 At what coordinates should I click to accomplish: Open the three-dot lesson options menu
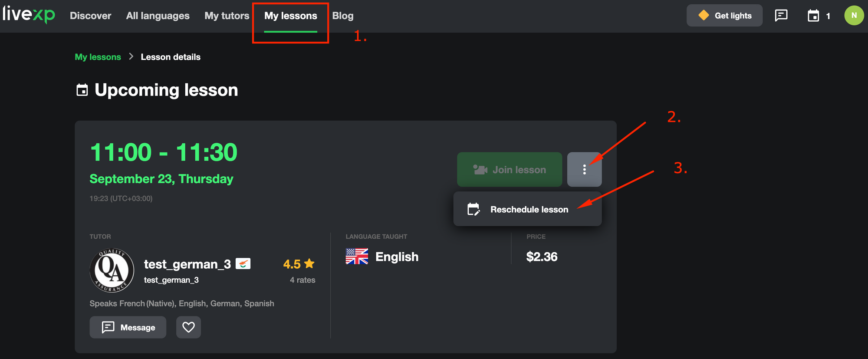584,169
